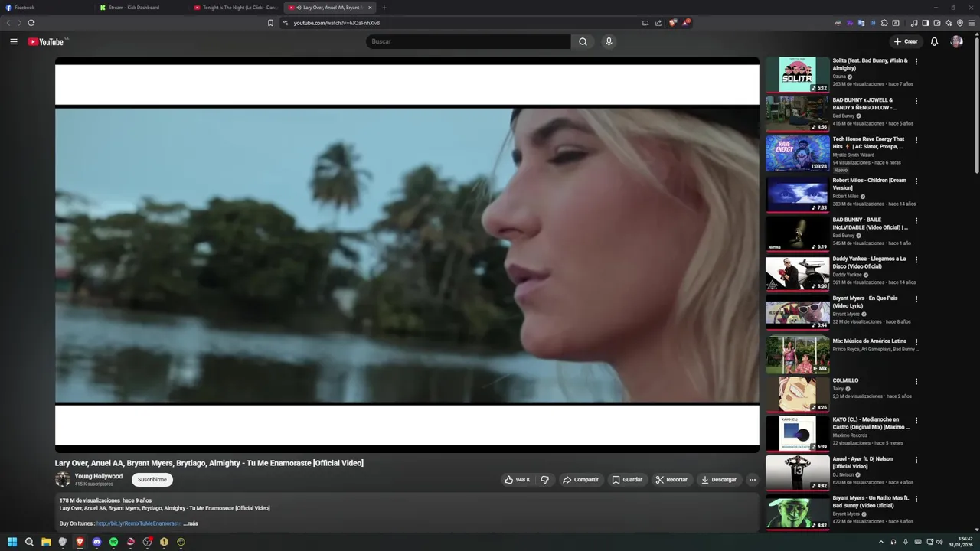Open options for Anuel Ayer video
Viewport: 980px width, 551px height.
point(916,460)
